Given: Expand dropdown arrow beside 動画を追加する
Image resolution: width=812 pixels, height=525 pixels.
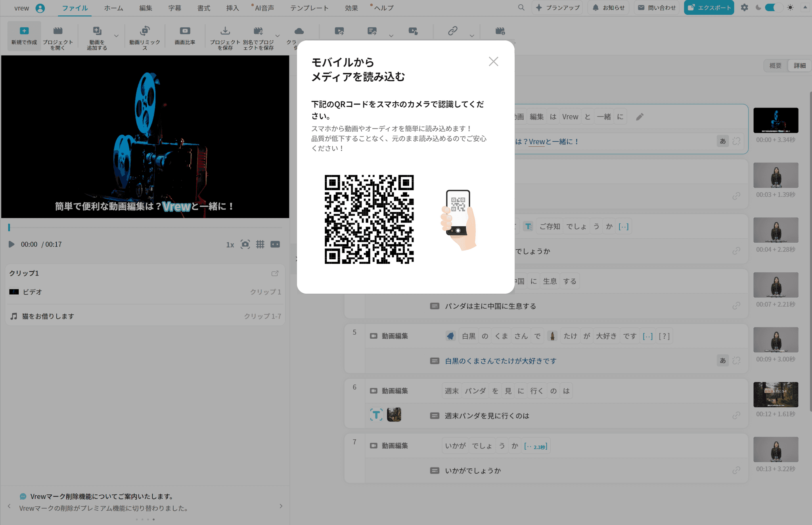Looking at the screenshot, I should (116, 36).
